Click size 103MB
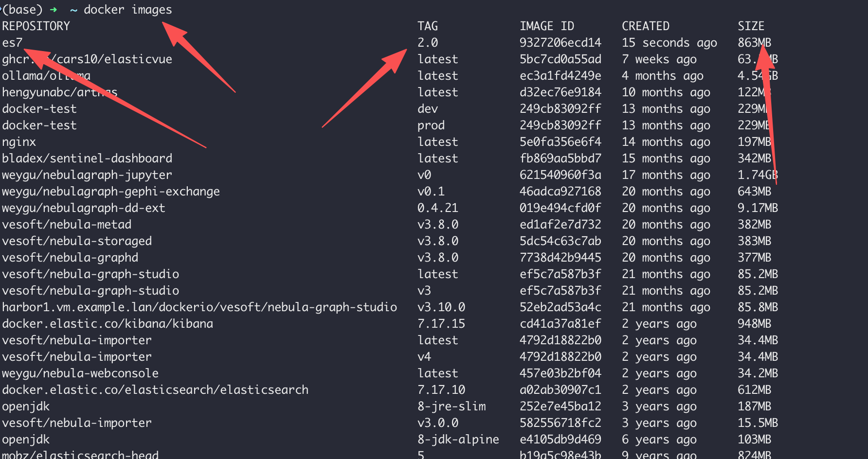 tap(755, 440)
